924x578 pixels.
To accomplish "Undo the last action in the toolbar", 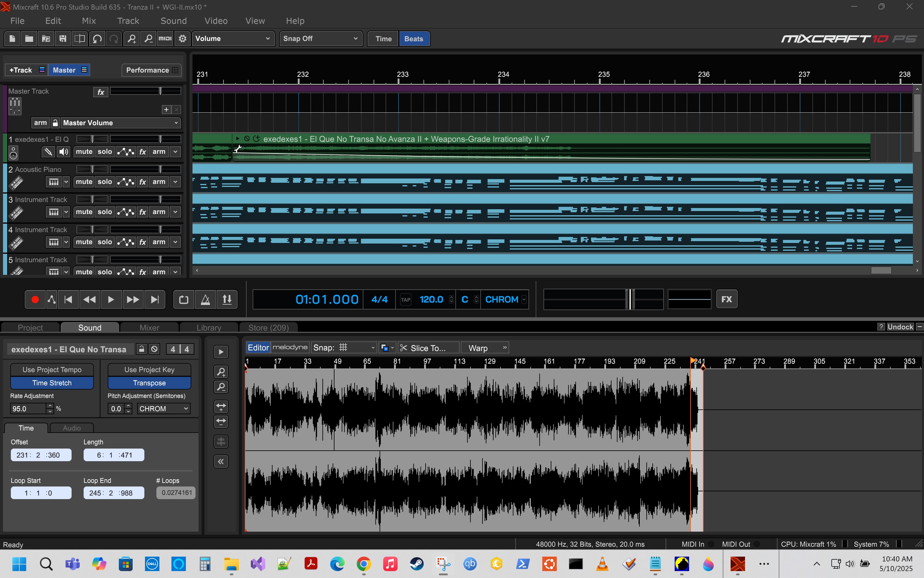I will [97, 39].
